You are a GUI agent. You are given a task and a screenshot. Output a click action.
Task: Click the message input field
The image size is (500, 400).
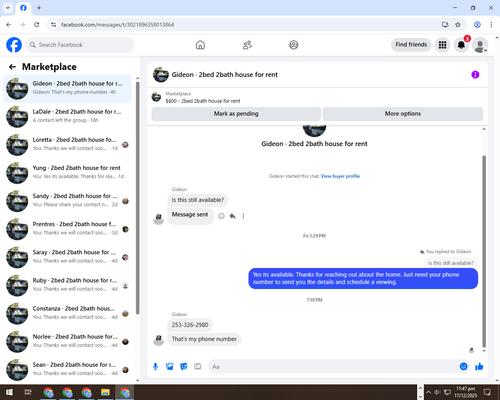click(333, 367)
